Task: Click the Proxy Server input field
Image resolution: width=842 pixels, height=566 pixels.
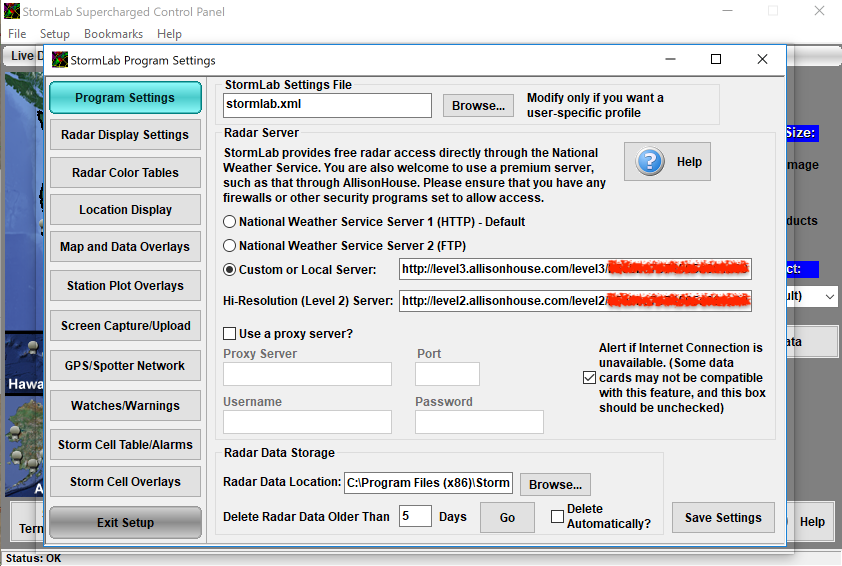Action: (x=307, y=374)
